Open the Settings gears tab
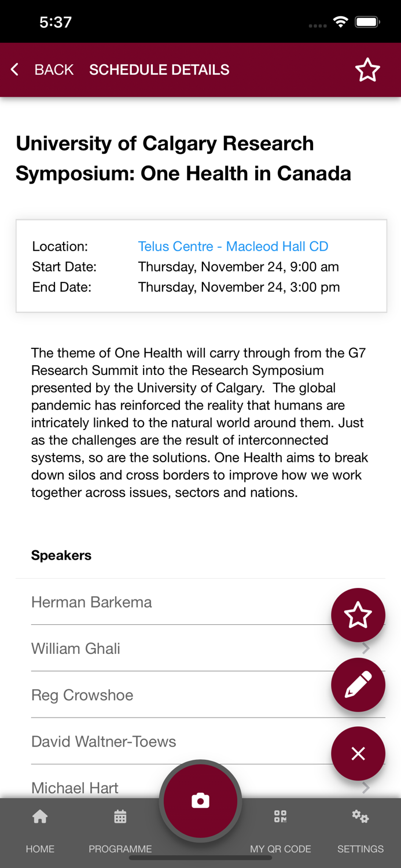Viewport: 401px width, 868px height. [x=360, y=828]
